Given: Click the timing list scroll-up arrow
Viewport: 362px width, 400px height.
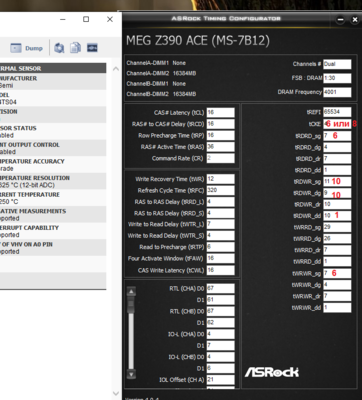Looking at the screenshot, I should pos(131,292).
